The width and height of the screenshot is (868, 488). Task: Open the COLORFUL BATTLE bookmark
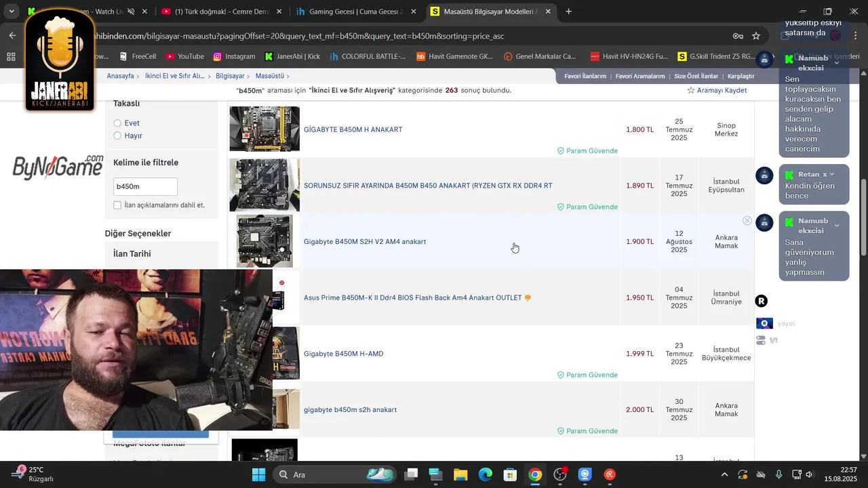pyautogui.click(x=368, y=56)
